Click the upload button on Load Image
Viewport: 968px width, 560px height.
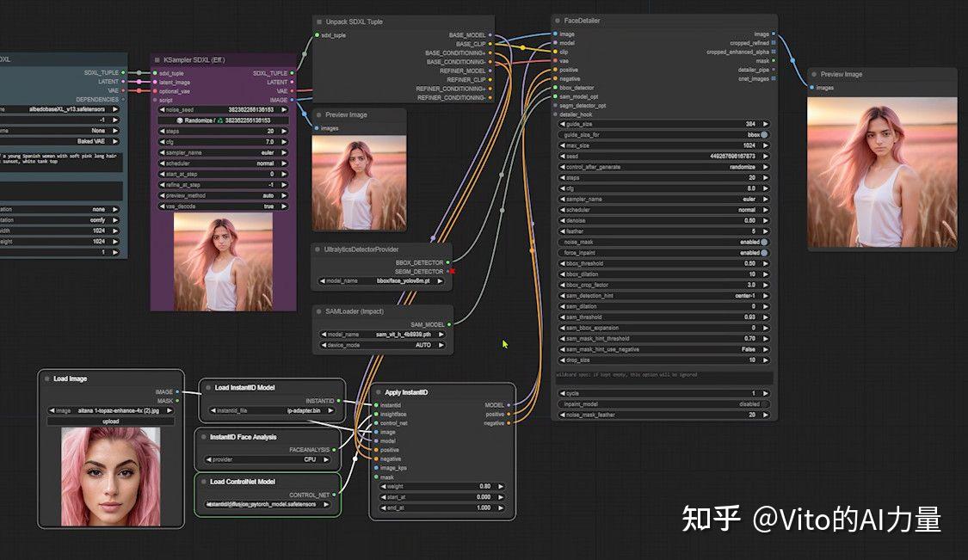pyautogui.click(x=112, y=421)
